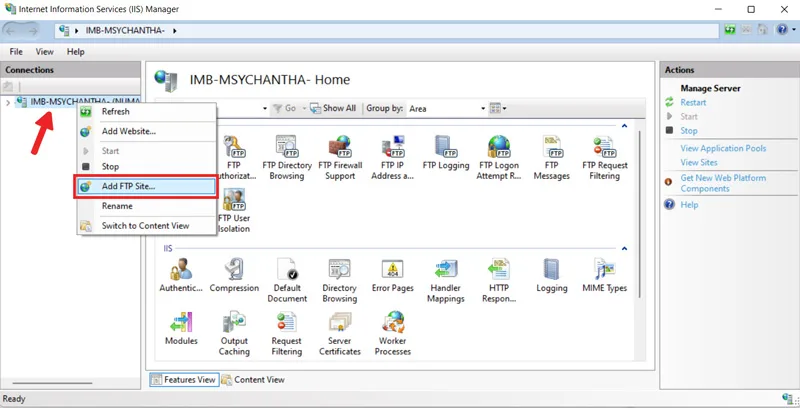Click Stop in the Actions pane

(x=688, y=131)
